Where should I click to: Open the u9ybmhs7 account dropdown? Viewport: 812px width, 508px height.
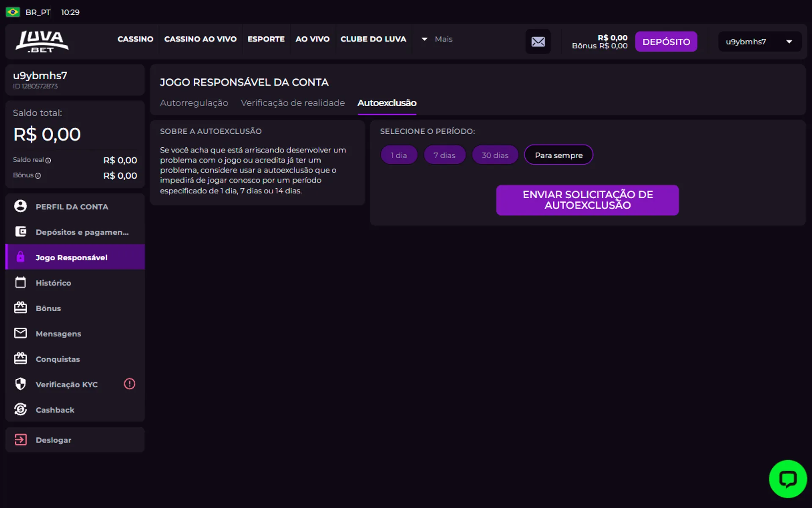pyautogui.click(x=759, y=41)
